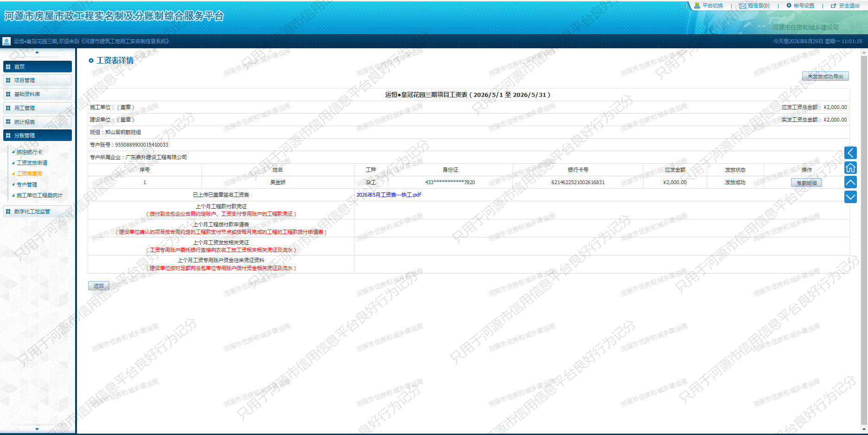Viewport: 868px width, 435px height.
Task: Click the floating scroll-to-bottom chevron button
Action: [x=850, y=197]
